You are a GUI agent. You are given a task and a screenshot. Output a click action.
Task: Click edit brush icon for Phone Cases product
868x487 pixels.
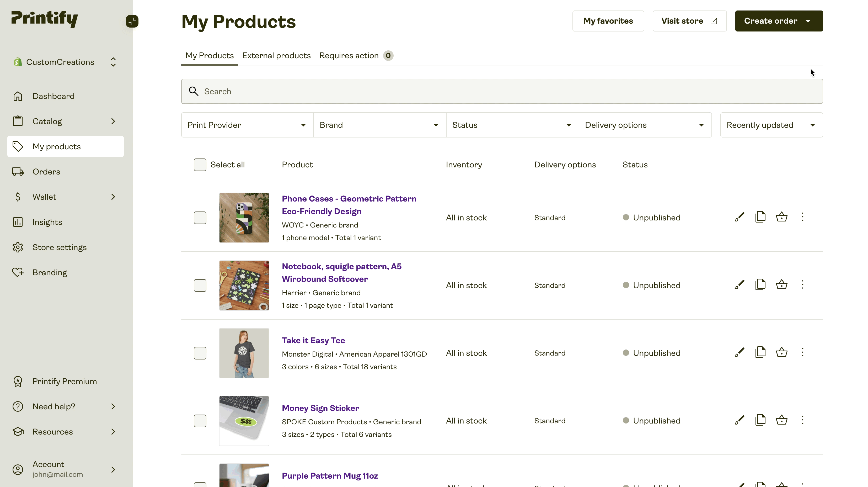[x=740, y=217]
